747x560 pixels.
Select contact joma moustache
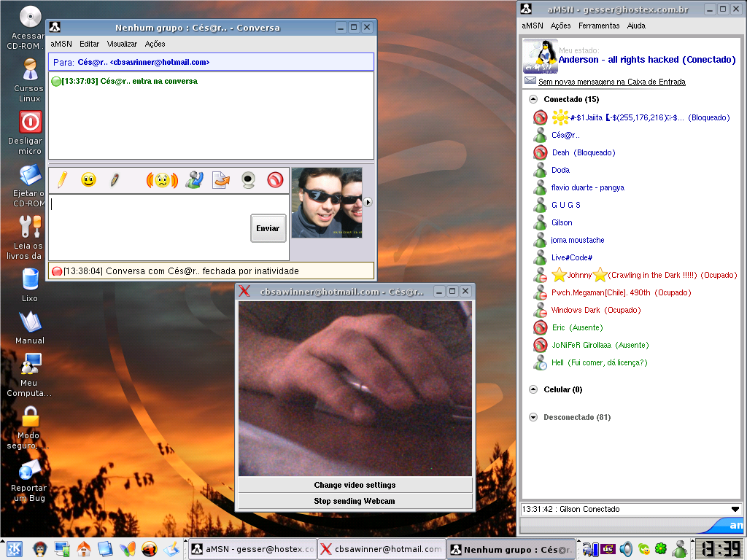click(x=578, y=241)
